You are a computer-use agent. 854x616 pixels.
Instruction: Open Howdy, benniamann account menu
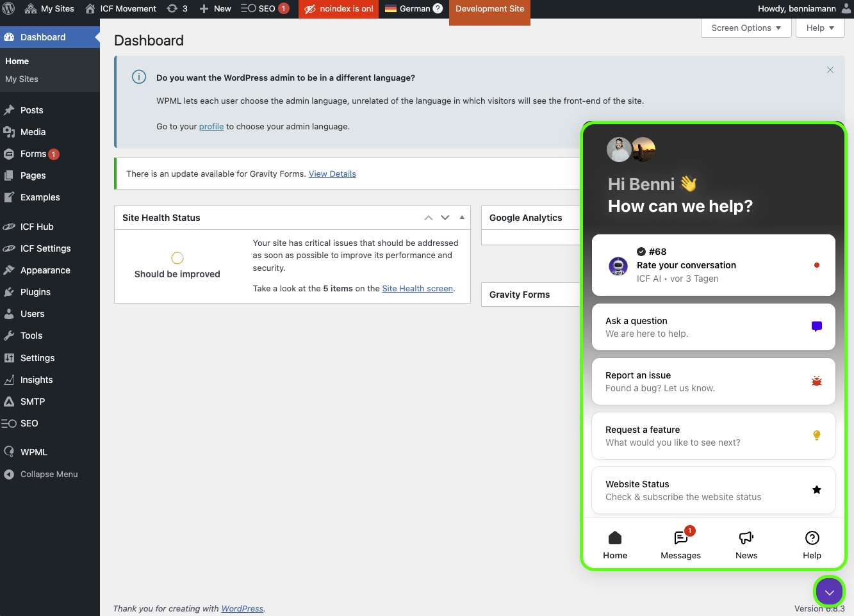coord(804,9)
